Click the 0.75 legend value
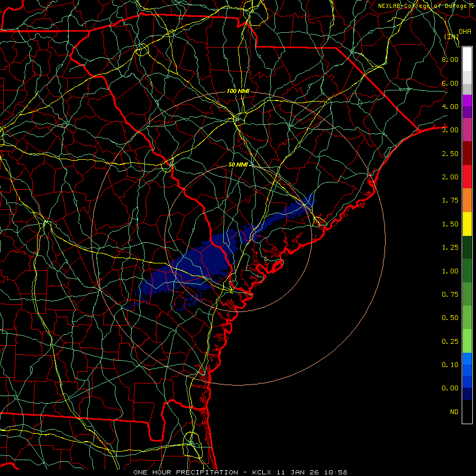476x476 pixels. click(450, 295)
